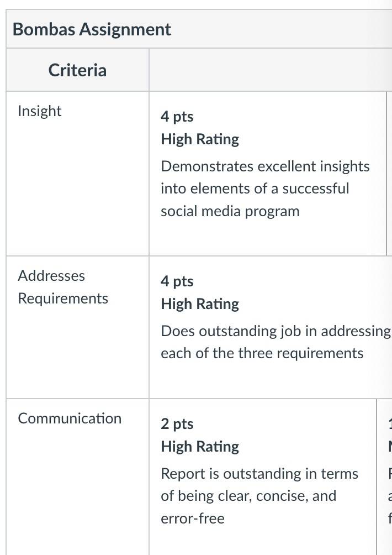Click the Insight criterion label
Image resolution: width=392 pixels, height=555 pixels.
(x=40, y=111)
